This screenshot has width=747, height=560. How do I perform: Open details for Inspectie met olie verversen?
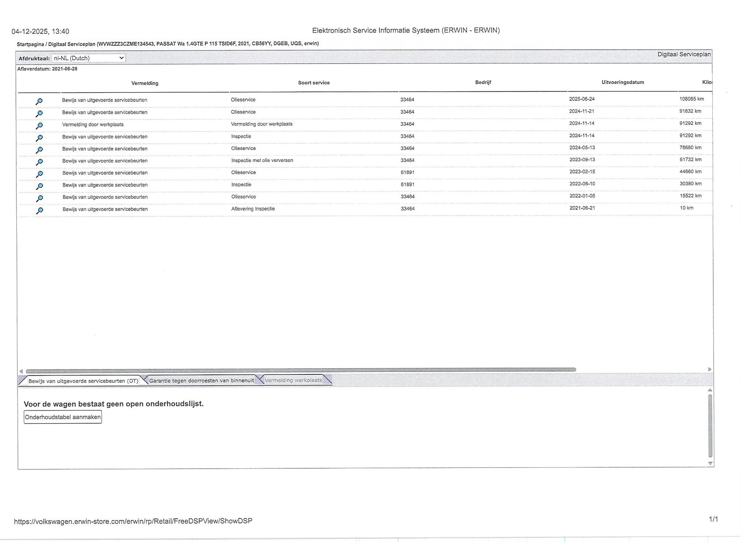point(39,162)
